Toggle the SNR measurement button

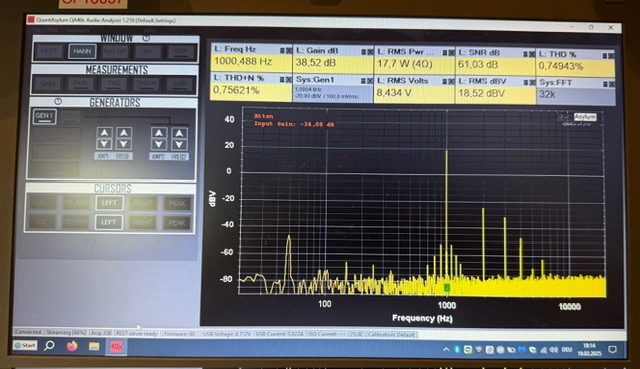[x=180, y=84]
